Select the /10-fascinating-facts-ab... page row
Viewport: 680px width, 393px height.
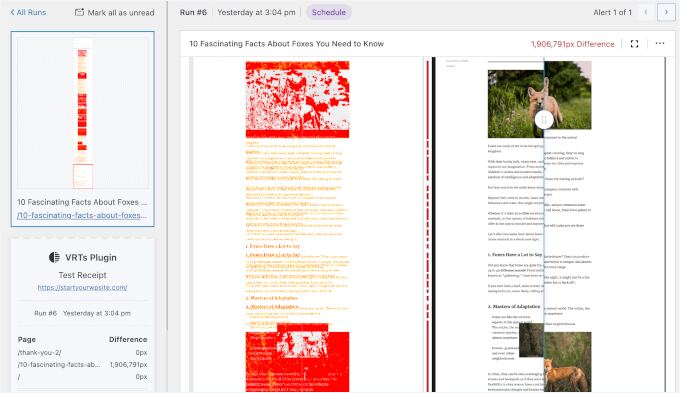82,364
